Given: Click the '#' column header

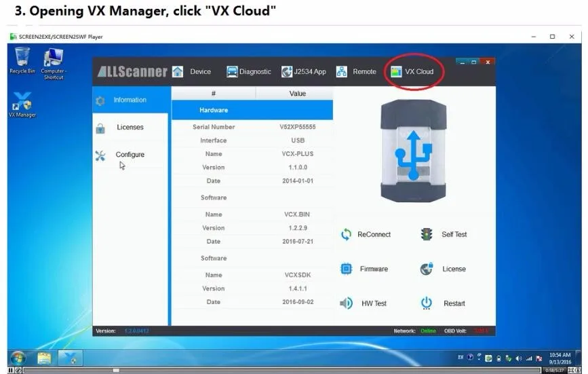Looking at the screenshot, I should tap(214, 94).
